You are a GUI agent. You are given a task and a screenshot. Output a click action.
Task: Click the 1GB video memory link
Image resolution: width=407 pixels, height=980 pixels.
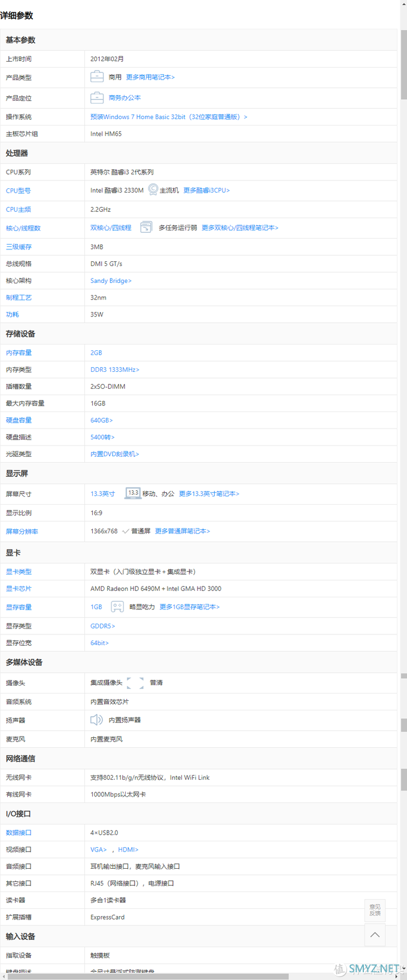[x=96, y=607]
